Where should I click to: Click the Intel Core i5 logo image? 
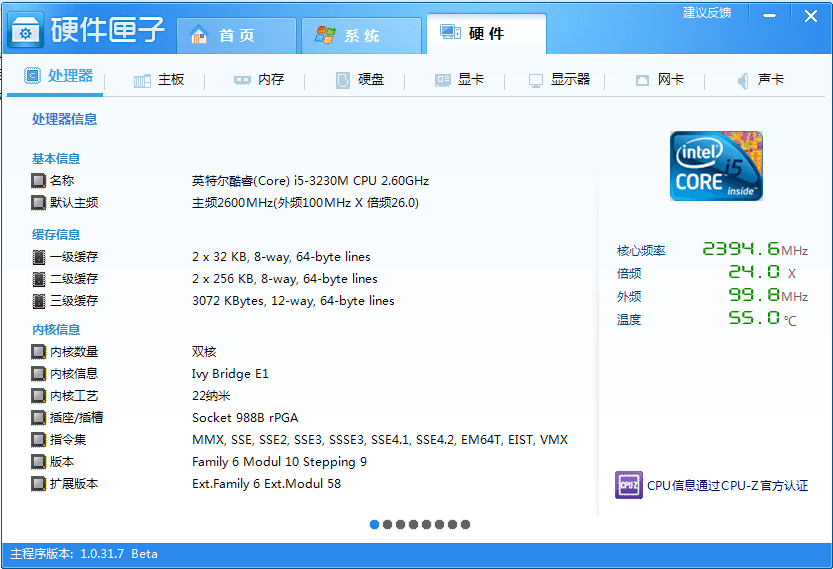(716, 166)
